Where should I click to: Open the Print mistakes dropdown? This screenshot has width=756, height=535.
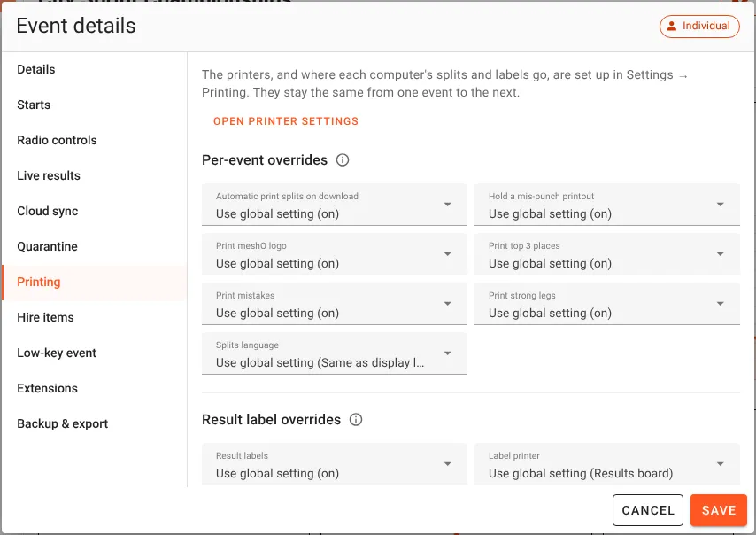point(335,304)
